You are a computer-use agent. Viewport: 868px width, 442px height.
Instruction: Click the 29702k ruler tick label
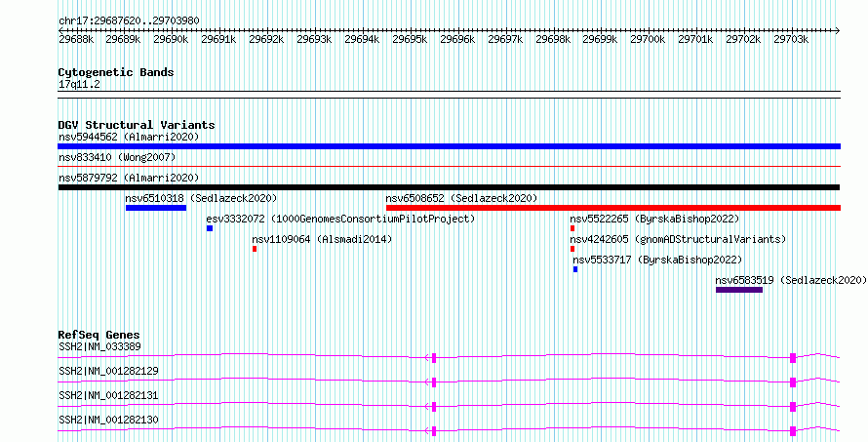point(743,39)
